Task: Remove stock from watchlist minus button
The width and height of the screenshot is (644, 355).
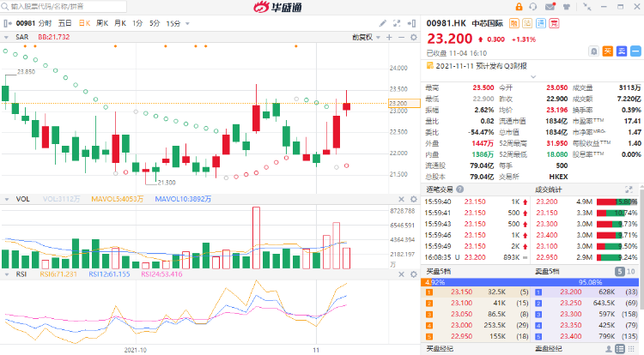Action: pyautogui.click(x=635, y=51)
